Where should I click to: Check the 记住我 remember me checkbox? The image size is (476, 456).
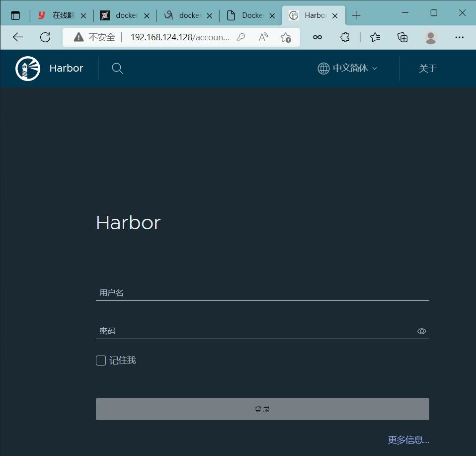pyautogui.click(x=101, y=361)
